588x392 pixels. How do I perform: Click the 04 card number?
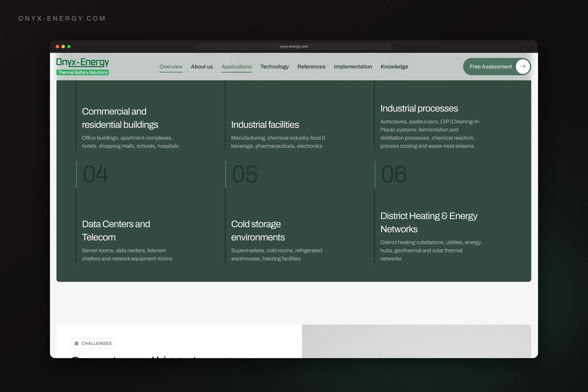click(95, 174)
